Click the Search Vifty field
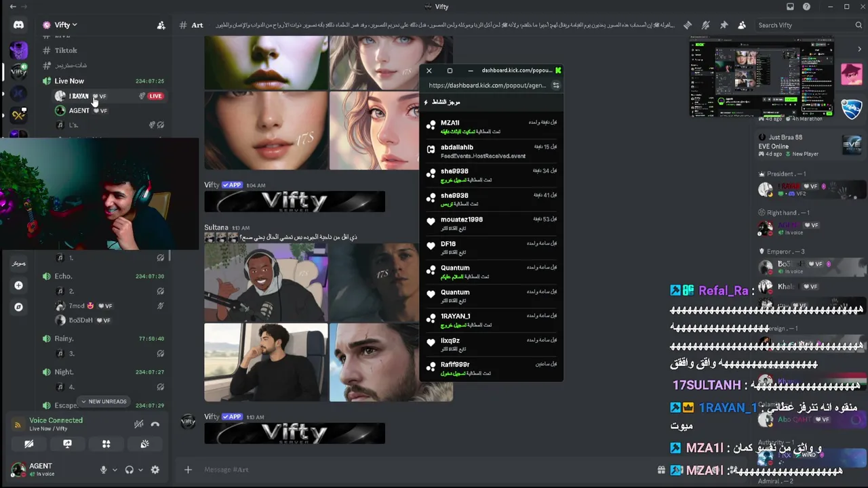Viewport: 868px width, 488px height. coord(809,25)
